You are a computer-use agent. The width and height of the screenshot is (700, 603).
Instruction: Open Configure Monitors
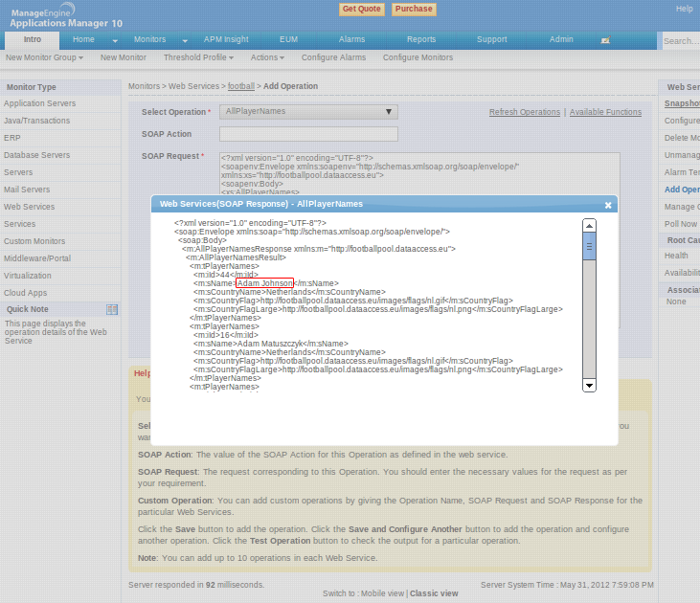pos(418,57)
